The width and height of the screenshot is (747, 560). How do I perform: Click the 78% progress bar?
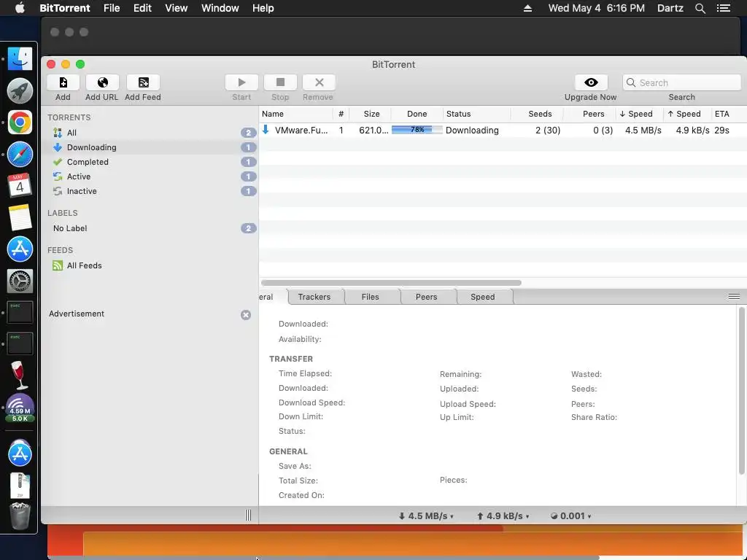click(x=417, y=130)
